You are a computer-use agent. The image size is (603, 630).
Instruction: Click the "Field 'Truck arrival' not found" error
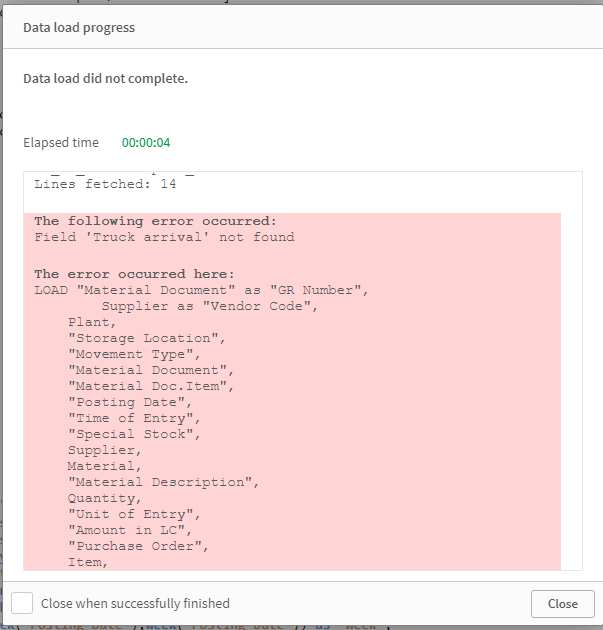(164, 237)
